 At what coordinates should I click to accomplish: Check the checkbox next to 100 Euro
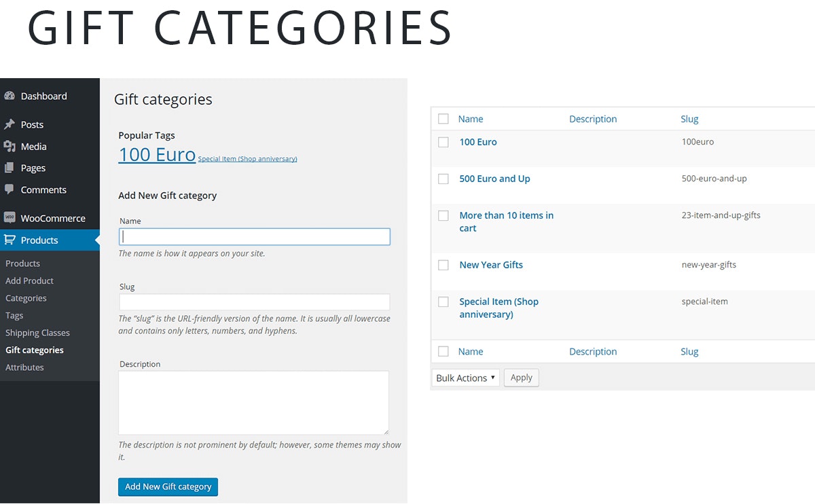443,142
